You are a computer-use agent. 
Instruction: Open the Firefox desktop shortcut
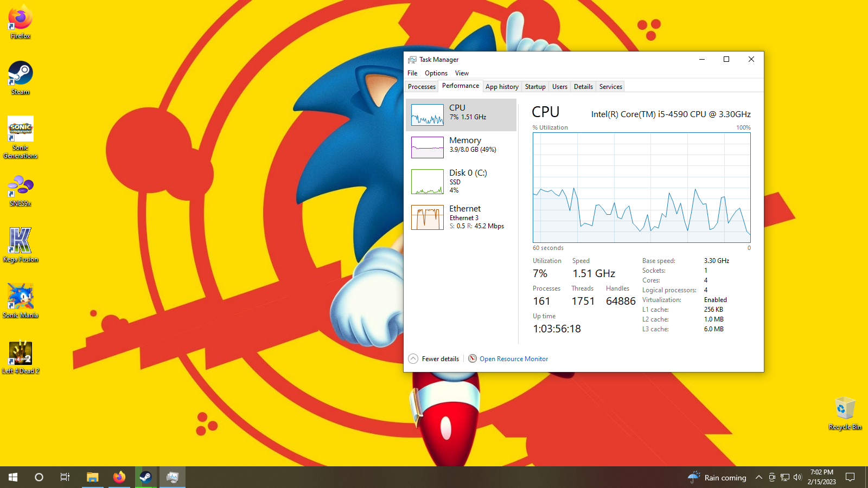(21, 22)
